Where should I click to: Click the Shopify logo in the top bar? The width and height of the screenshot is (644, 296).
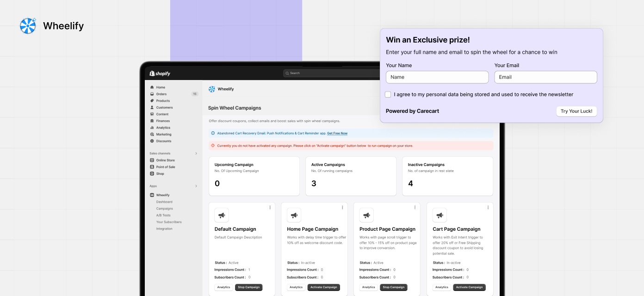160,73
